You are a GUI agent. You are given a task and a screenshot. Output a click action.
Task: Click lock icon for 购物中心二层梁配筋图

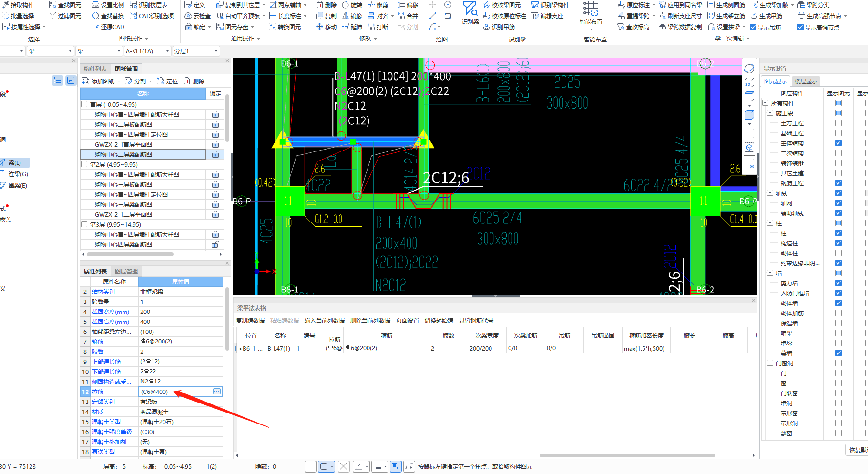pos(215,154)
